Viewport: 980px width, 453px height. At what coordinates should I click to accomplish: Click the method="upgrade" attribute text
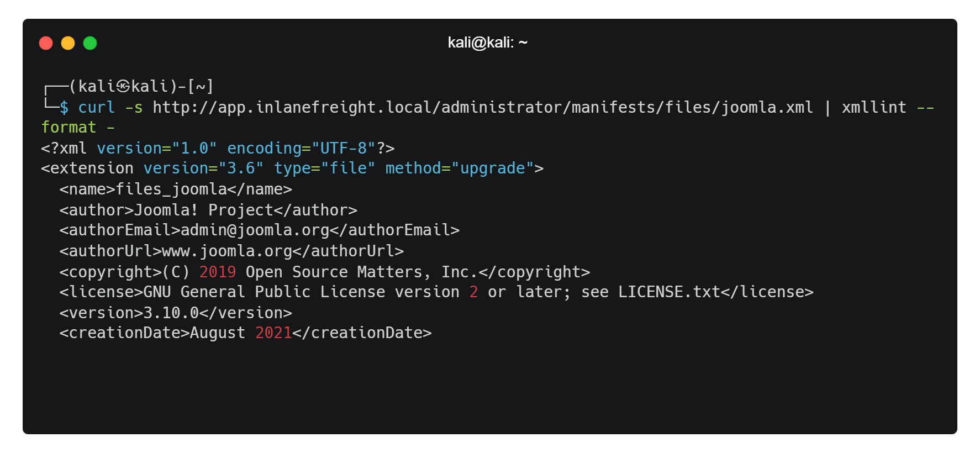[460, 168]
